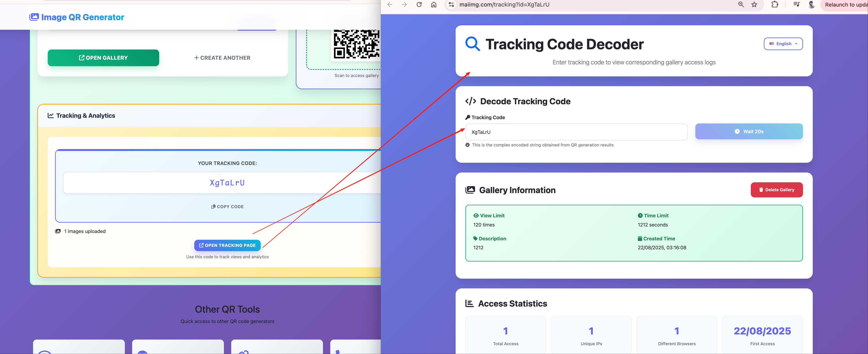Reload the page with the refresh icon
Screen dimensions: 868x354
click(419, 4)
